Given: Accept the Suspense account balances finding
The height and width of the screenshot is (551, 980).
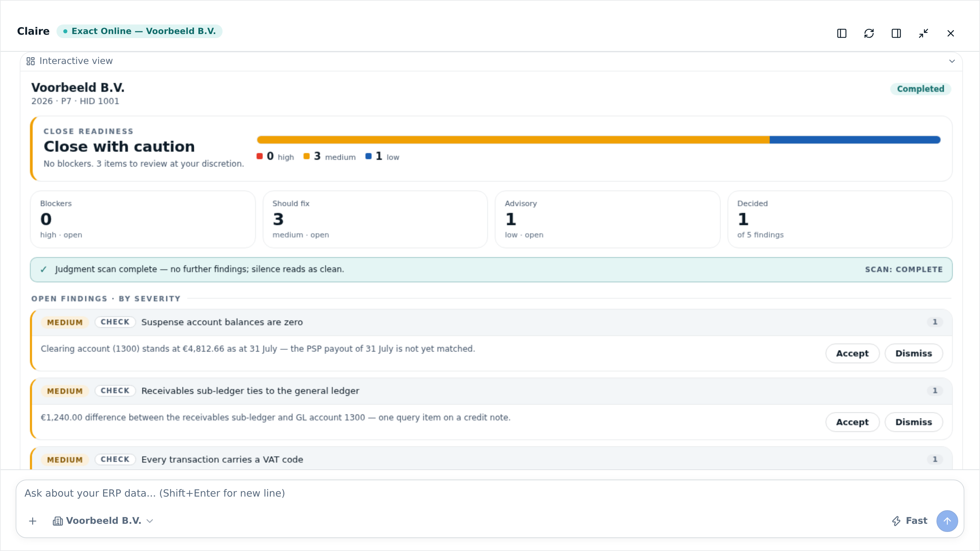Looking at the screenshot, I should 852,353.
